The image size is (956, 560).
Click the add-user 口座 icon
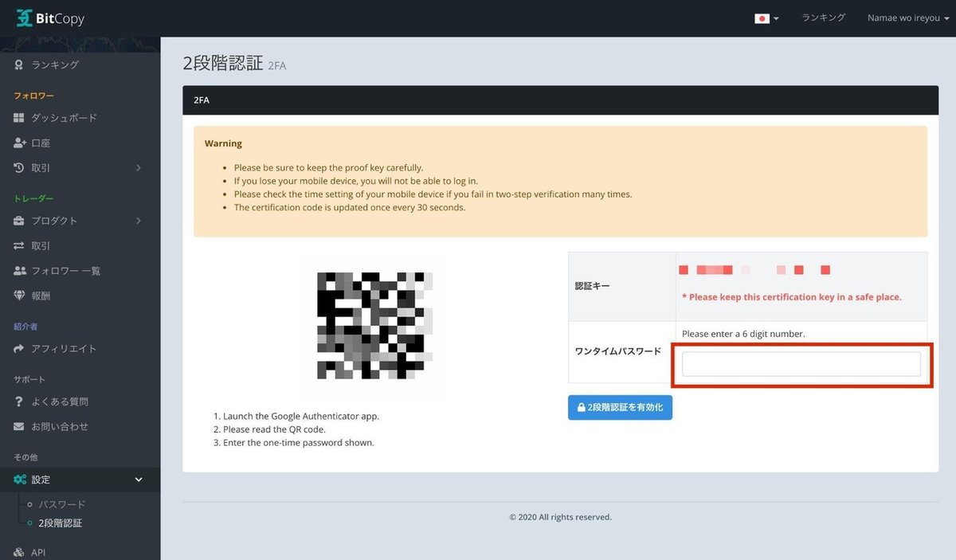20,143
